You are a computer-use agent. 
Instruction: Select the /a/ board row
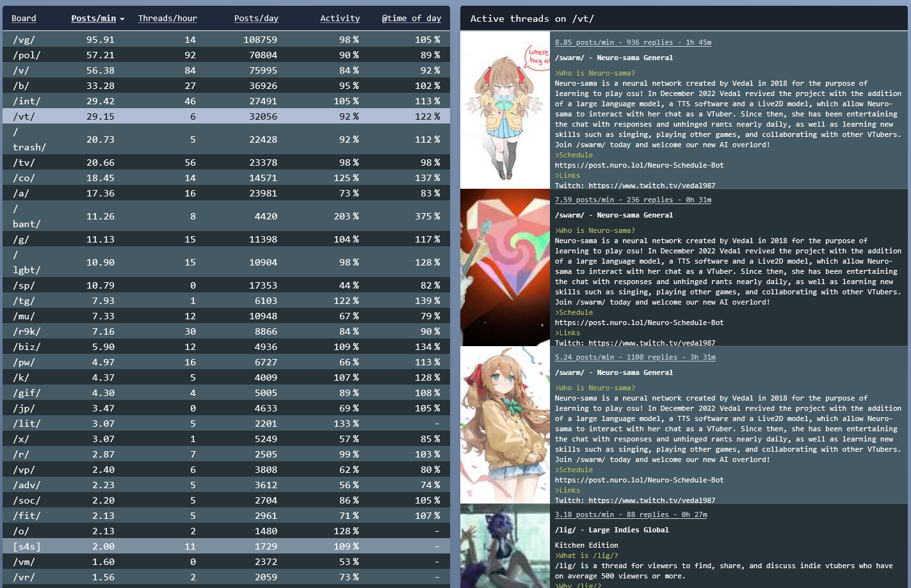point(227,193)
